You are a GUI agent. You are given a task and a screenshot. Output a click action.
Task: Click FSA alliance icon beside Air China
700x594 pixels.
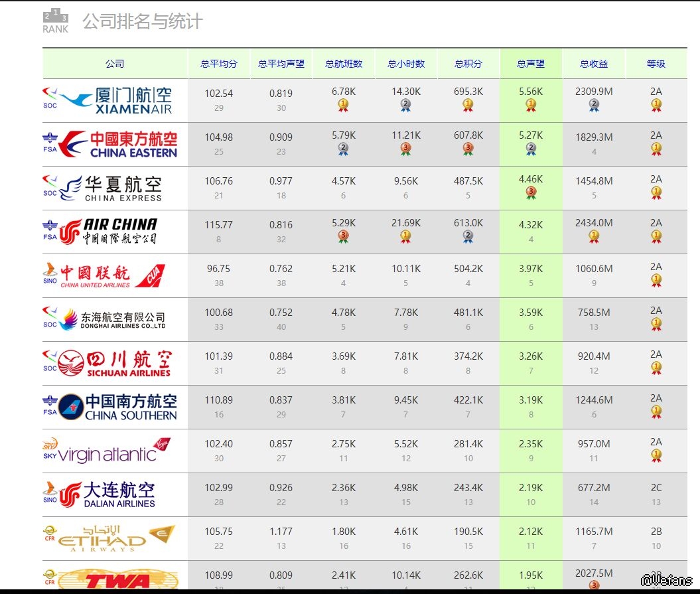tap(50, 230)
